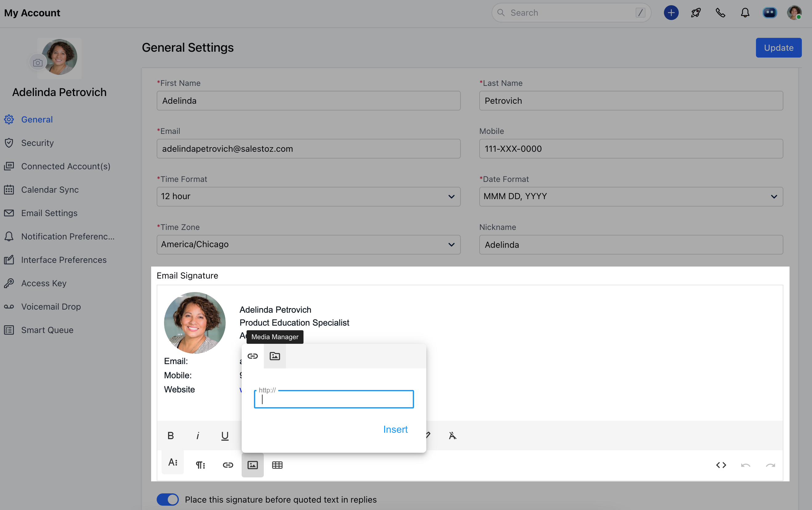
Task: Go to Email Settings in sidebar
Action: [49, 213]
